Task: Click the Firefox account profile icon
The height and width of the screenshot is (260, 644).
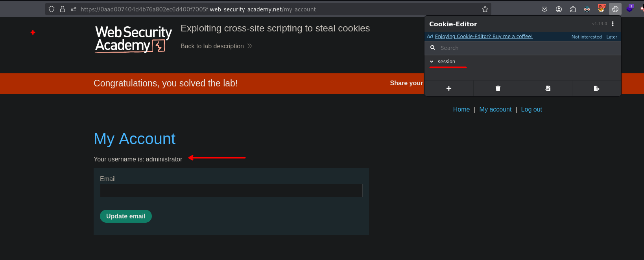Action: click(559, 9)
